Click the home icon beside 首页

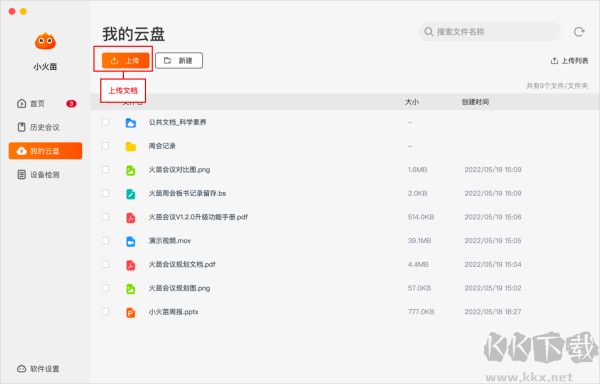[x=21, y=104]
